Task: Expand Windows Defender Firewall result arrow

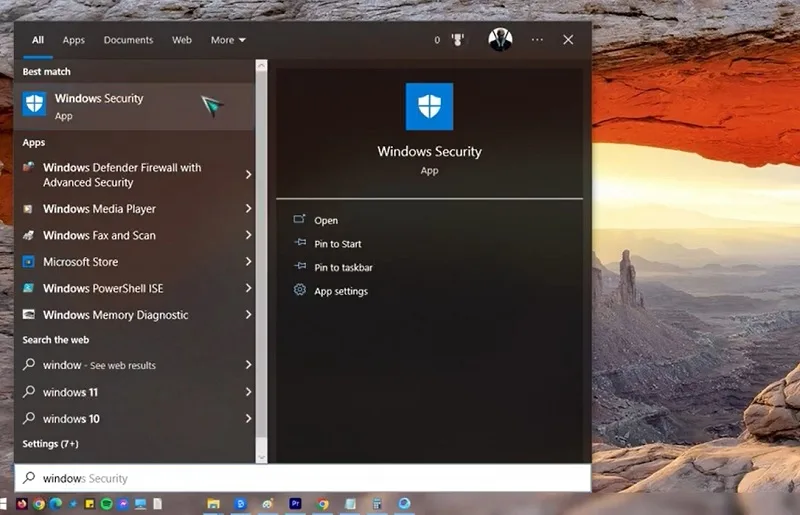Action: tap(248, 175)
